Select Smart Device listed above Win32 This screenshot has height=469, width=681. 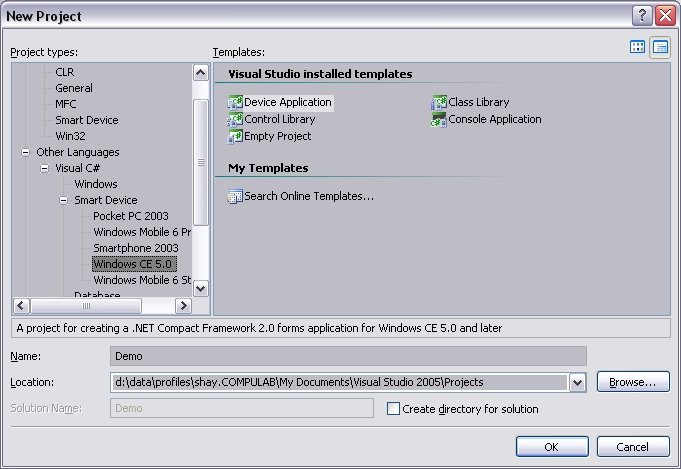point(87,120)
